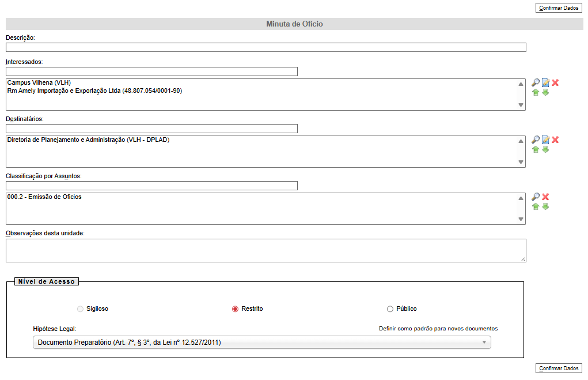Select Campus Vilhena (VLH) in Interessados list
The height and width of the screenshot is (380, 588).
coord(39,83)
